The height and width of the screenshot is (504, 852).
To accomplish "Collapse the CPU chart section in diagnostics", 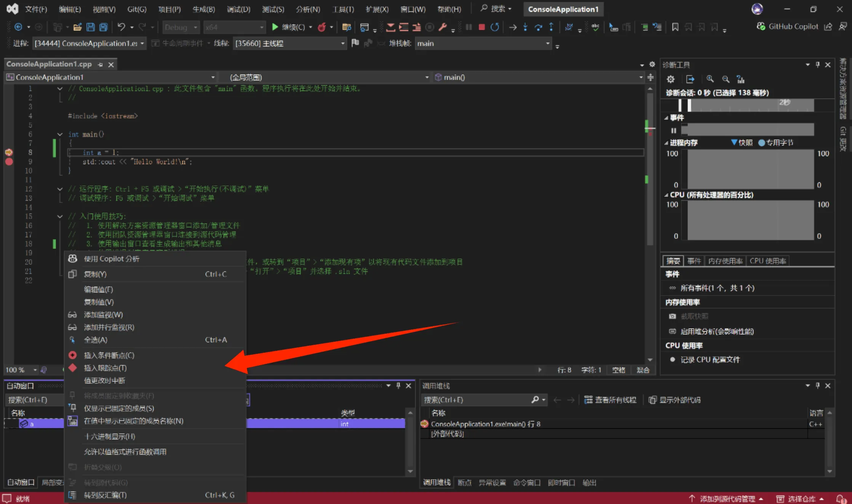I will coord(666,195).
